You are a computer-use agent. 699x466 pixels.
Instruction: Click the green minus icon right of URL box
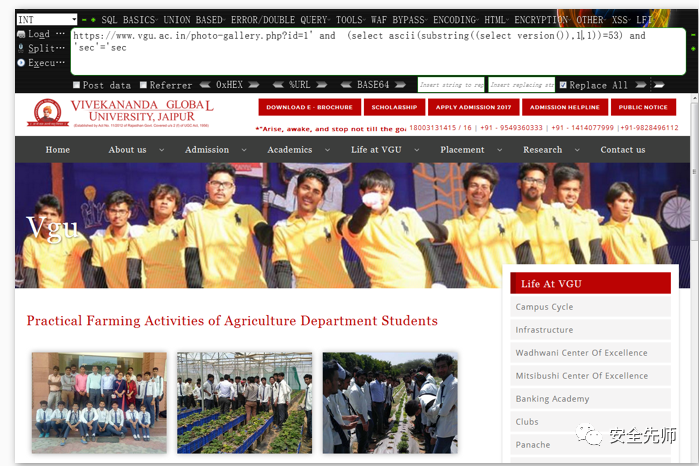(693, 34)
